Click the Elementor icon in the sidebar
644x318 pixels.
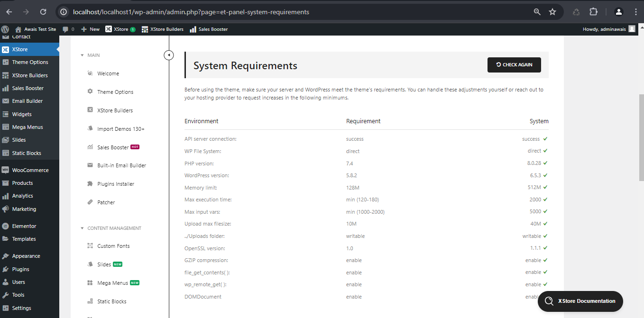(x=5, y=226)
